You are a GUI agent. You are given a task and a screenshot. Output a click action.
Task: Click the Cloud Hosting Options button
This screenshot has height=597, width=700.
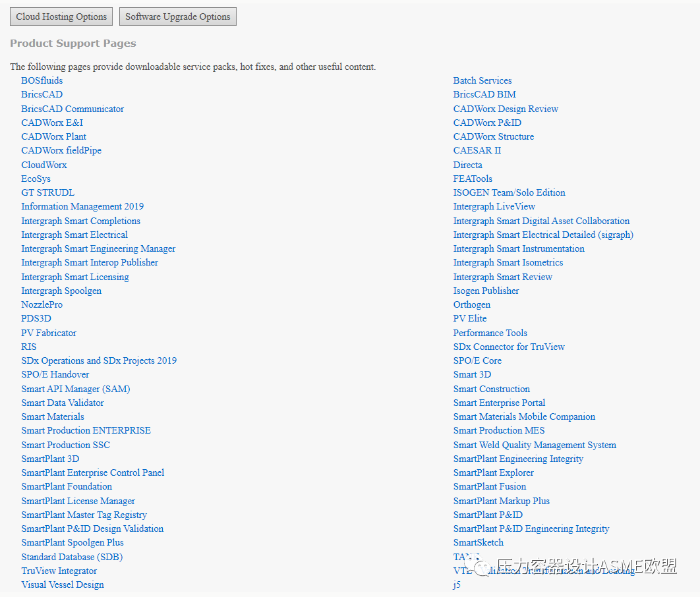coord(61,16)
